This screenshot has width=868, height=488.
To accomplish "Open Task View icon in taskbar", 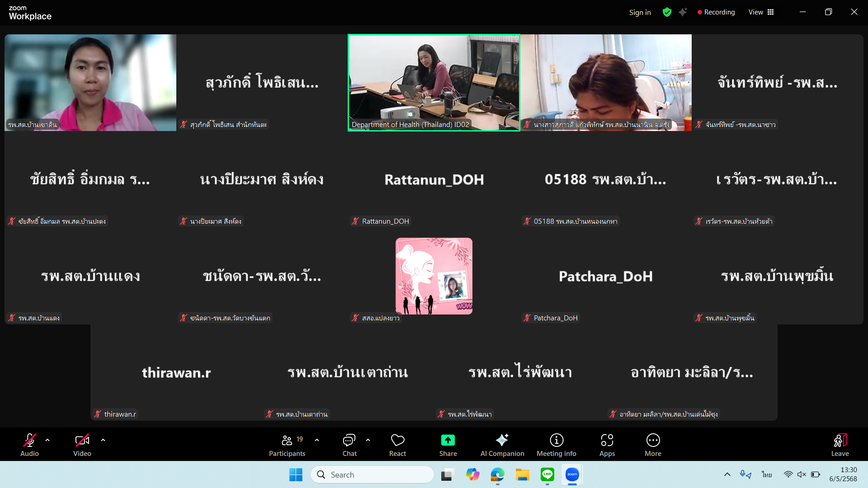I will [x=447, y=474].
